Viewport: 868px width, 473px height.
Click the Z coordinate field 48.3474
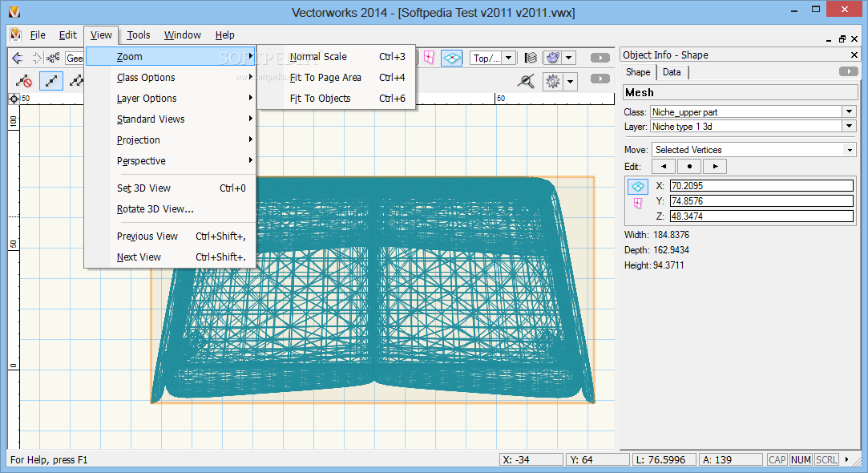pos(761,216)
